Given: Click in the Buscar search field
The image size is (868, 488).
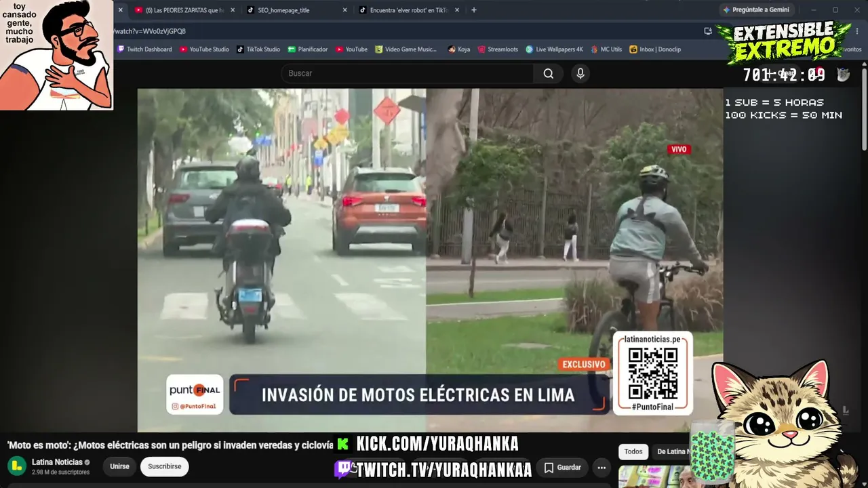Looking at the screenshot, I should click(x=407, y=73).
